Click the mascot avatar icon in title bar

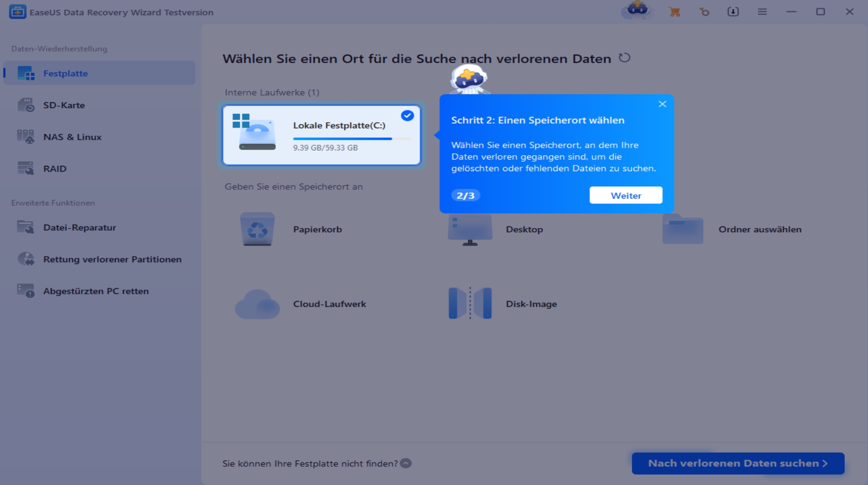tap(637, 9)
